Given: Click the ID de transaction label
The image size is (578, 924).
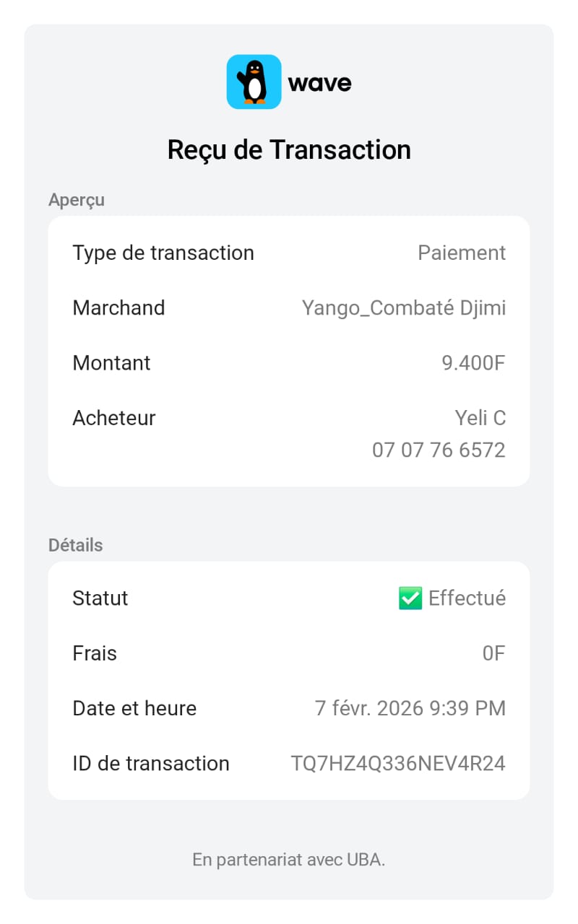Looking at the screenshot, I should pyautogui.click(x=151, y=763).
